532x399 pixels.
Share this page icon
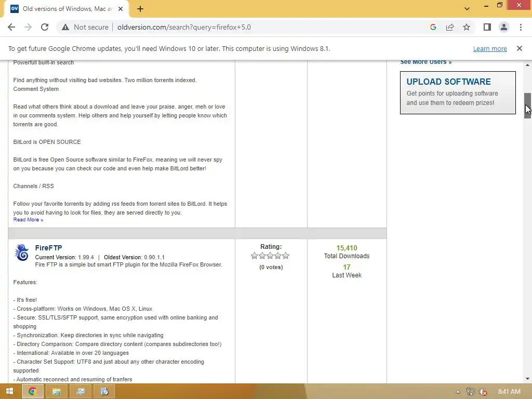450,27
